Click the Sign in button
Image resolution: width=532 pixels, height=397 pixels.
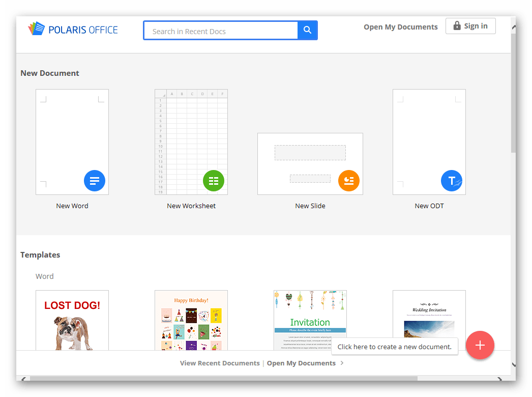coord(470,26)
